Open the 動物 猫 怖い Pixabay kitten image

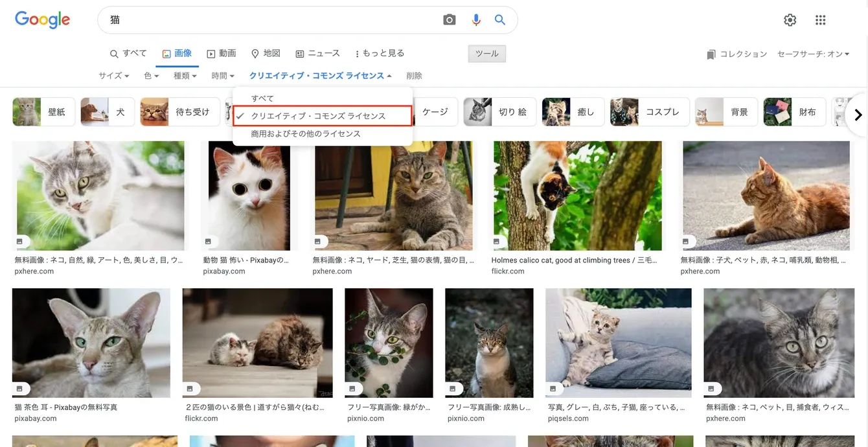pyautogui.click(x=249, y=196)
